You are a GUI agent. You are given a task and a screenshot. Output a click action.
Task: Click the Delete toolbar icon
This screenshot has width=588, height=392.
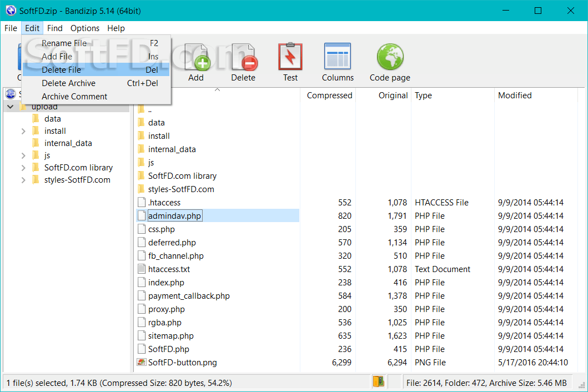[x=244, y=57]
